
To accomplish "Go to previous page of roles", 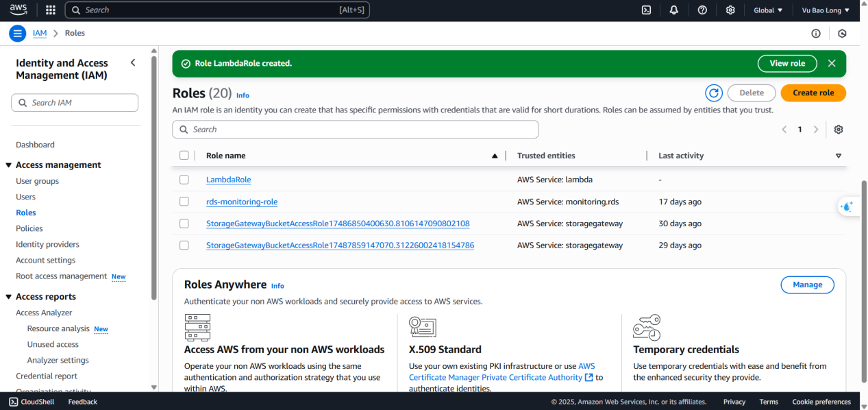I will pyautogui.click(x=784, y=130).
